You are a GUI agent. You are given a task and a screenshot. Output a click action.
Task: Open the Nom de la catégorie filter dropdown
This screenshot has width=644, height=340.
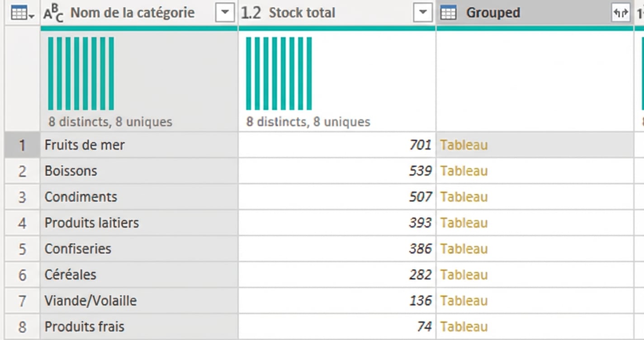225,13
